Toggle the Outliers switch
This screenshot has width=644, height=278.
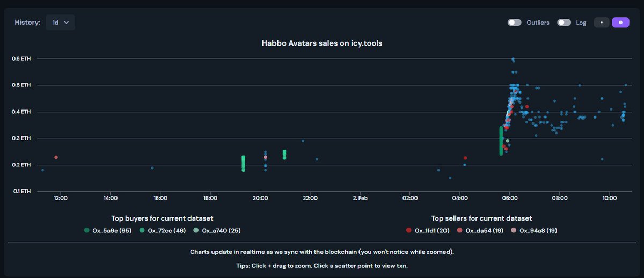click(515, 23)
